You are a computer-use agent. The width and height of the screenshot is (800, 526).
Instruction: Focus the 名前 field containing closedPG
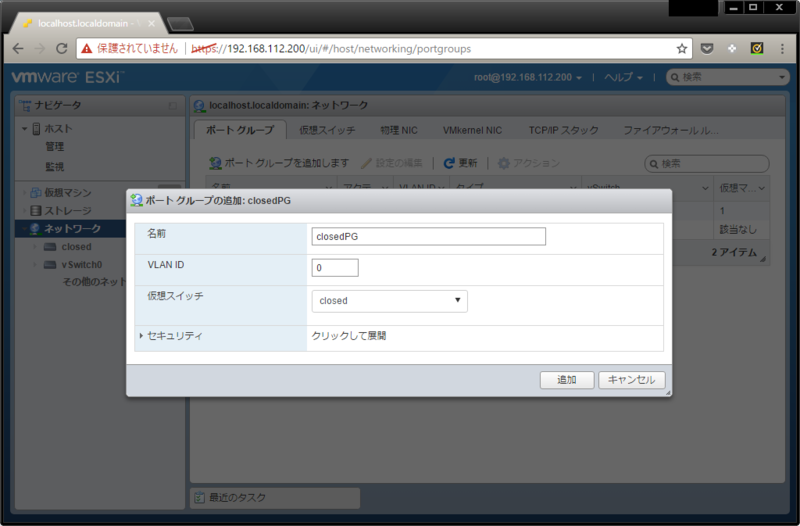429,236
